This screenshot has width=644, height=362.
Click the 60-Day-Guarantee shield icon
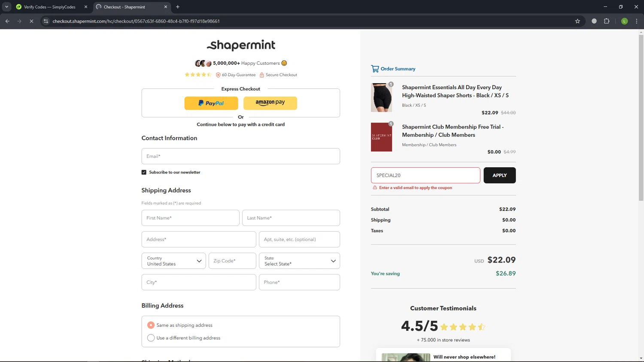(218, 75)
